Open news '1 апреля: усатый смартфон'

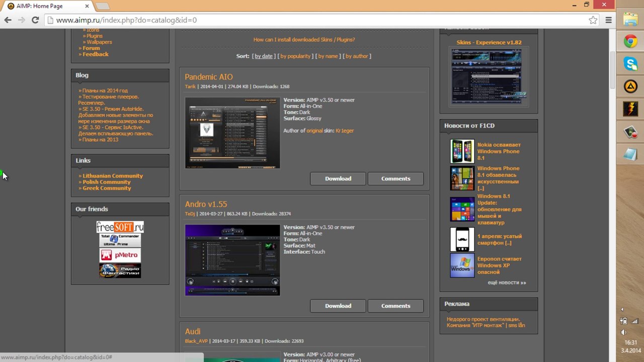coord(500,239)
